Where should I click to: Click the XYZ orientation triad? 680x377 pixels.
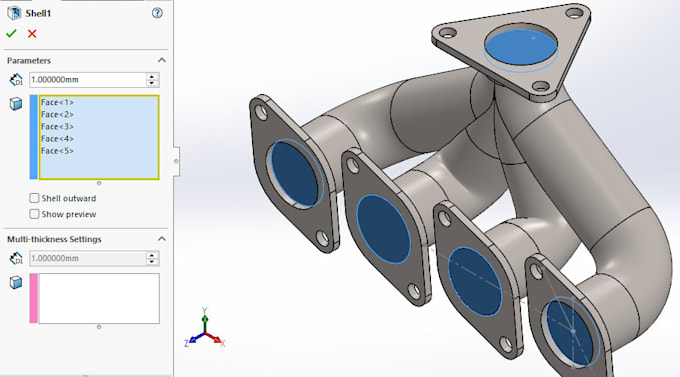tap(205, 329)
